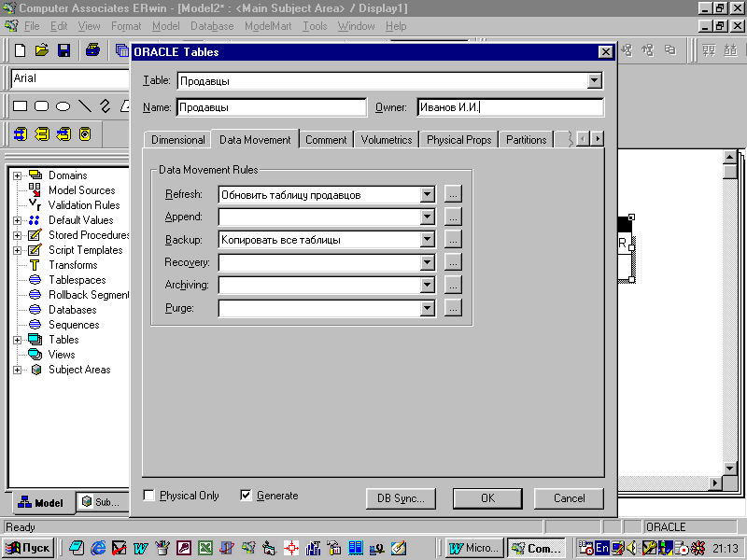Click the third yellow transform icon

pos(63,134)
